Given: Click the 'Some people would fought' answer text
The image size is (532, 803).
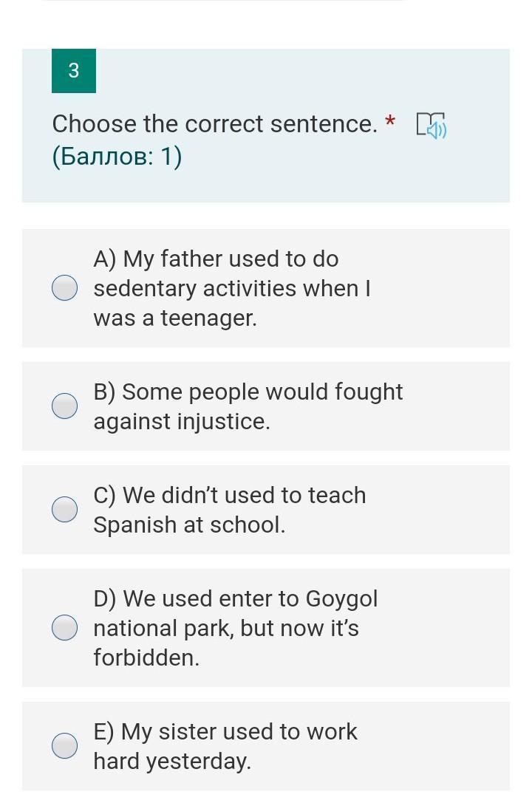Looking at the screenshot, I should coord(248,392).
